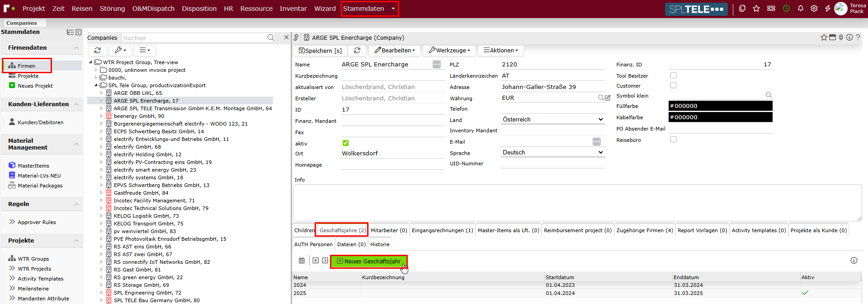Open the Disposition menu
The height and width of the screenshot is (304, 868).
tap(199, 9)
